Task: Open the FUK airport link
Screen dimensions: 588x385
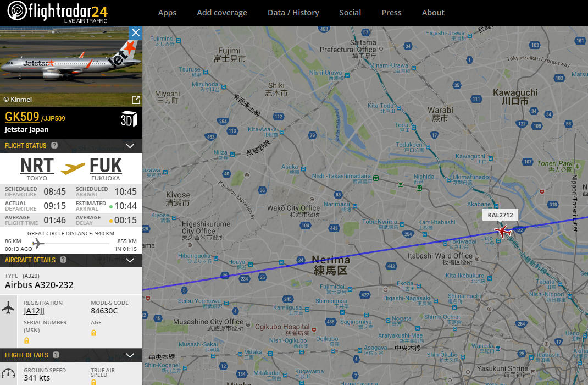Action: pos(106,165)
